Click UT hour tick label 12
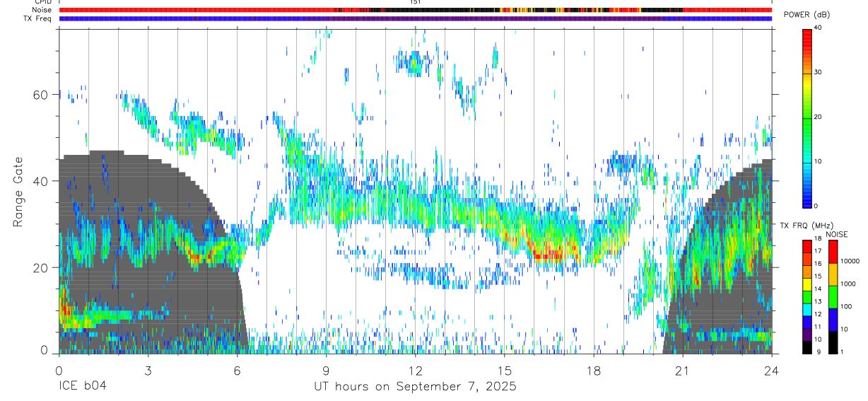Image resolution: width=868 pixels, height=401 pixels. 416,370
